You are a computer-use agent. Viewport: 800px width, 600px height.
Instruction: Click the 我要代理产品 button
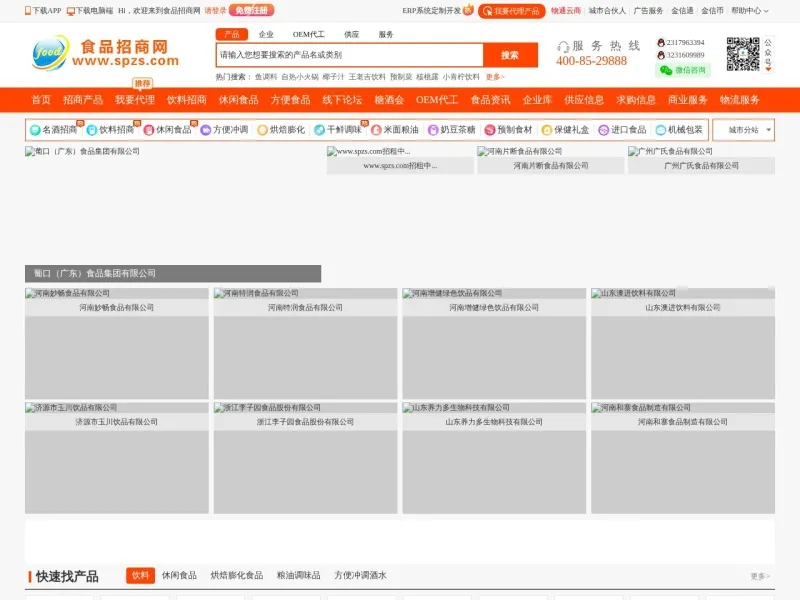(x=512, y=11)
